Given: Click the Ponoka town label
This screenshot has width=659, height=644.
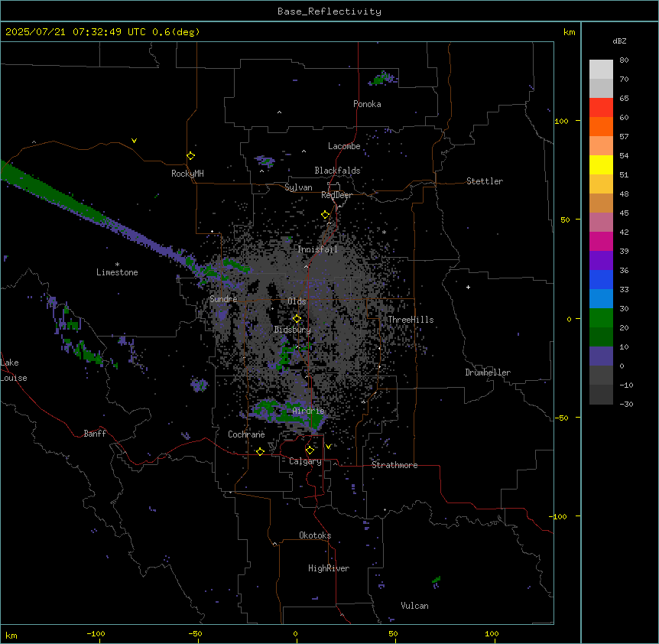Looking at the screenshot, I should point(367,104).
